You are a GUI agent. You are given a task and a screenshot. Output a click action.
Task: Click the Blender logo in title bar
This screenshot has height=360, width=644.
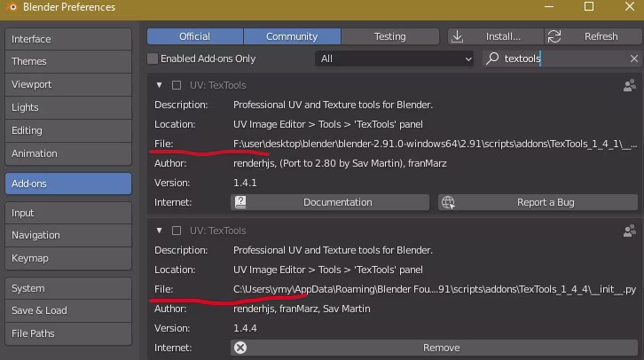coord(12,6)
